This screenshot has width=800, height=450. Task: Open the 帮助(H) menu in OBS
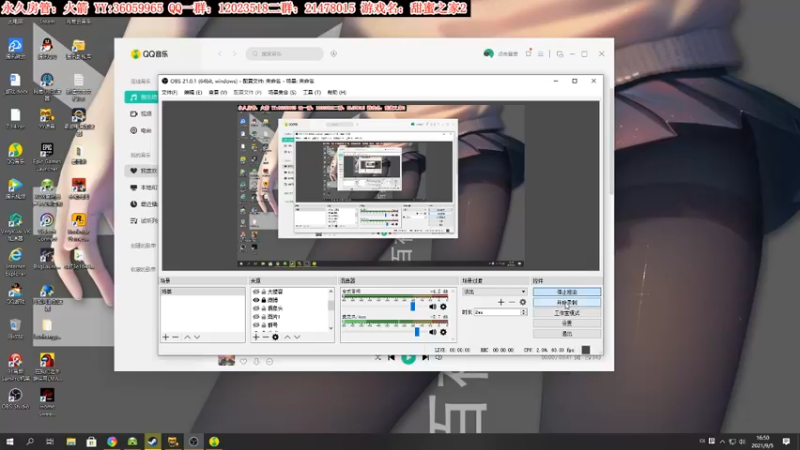[x=337, y=92]
